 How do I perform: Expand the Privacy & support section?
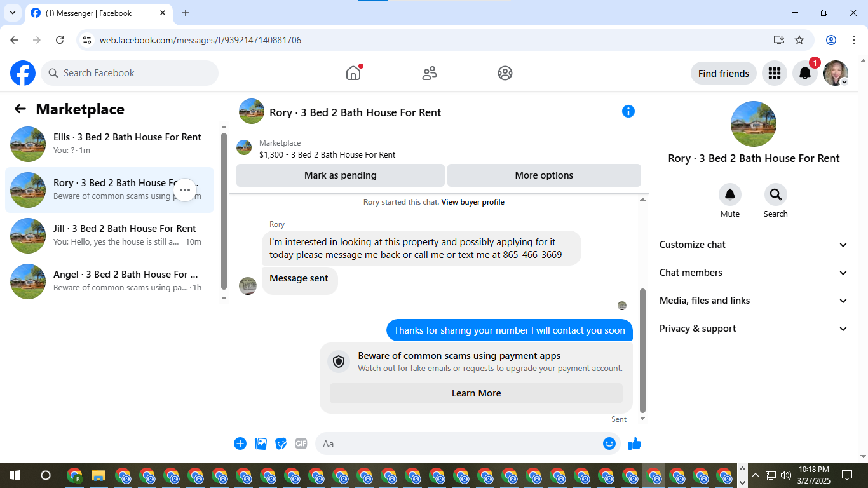click(754, 329)
